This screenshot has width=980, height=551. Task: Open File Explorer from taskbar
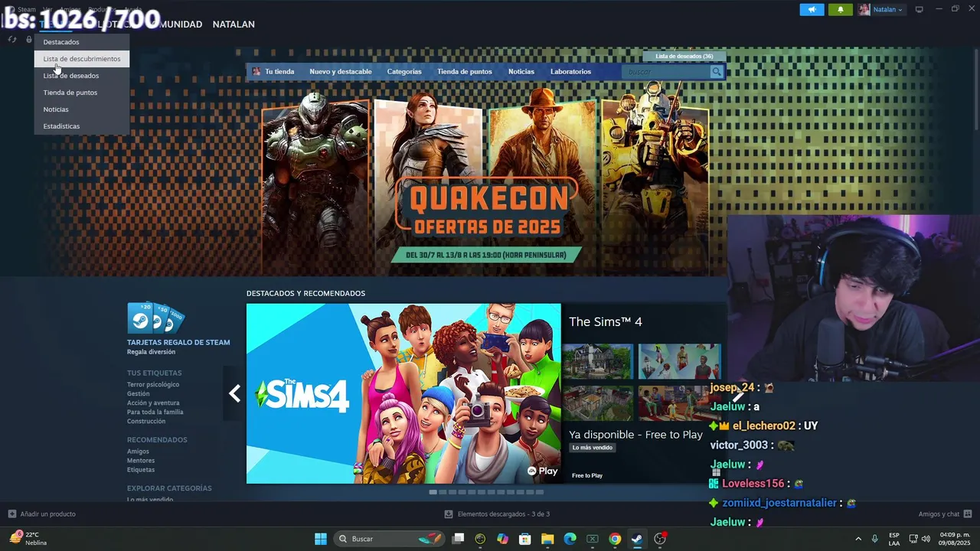pyautogui.click(x=547, y=539)
